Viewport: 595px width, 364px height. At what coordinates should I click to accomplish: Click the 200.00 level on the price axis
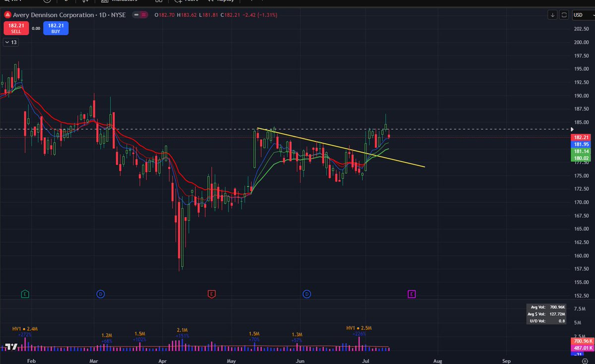581,42
